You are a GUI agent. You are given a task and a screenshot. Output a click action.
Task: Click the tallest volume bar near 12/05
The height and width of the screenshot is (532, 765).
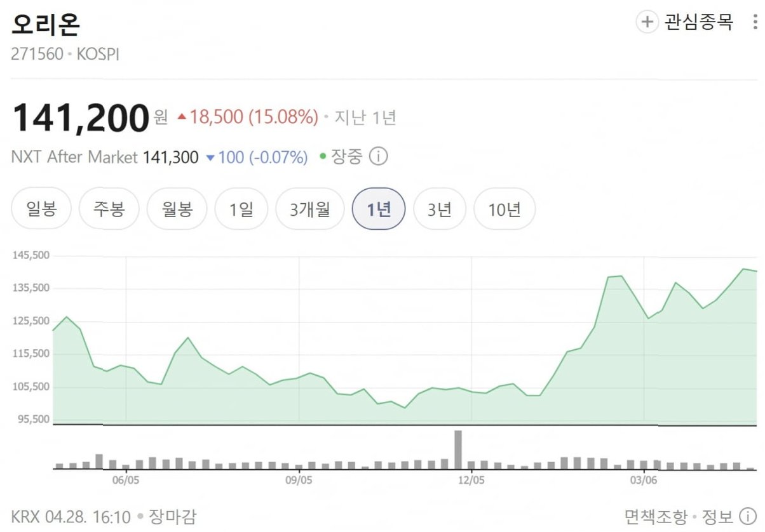(x=457, y=449)
